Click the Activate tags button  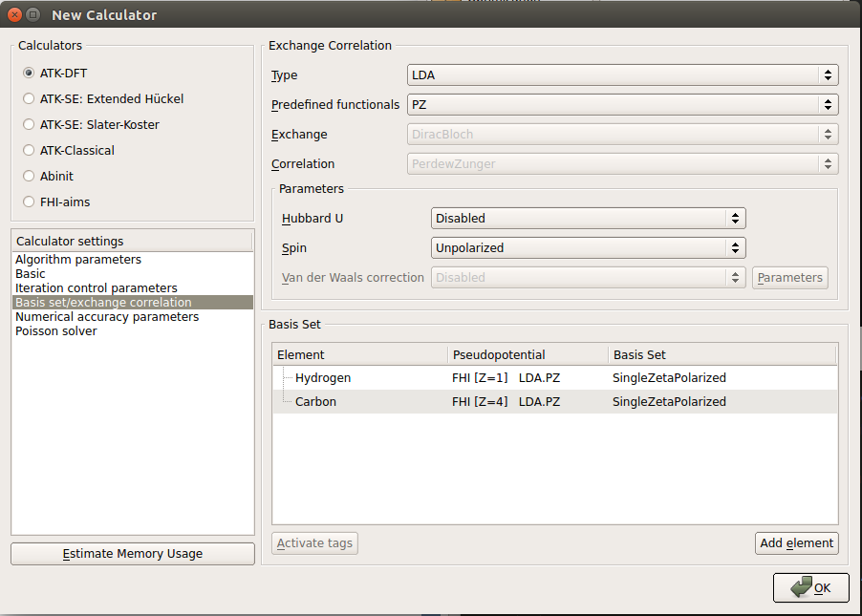(314, 543)
